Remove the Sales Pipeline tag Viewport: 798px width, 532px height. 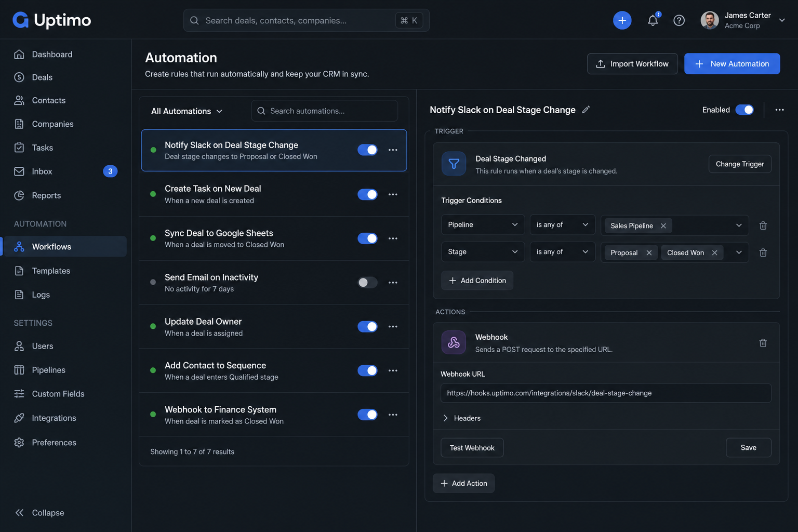click(663, 225)
